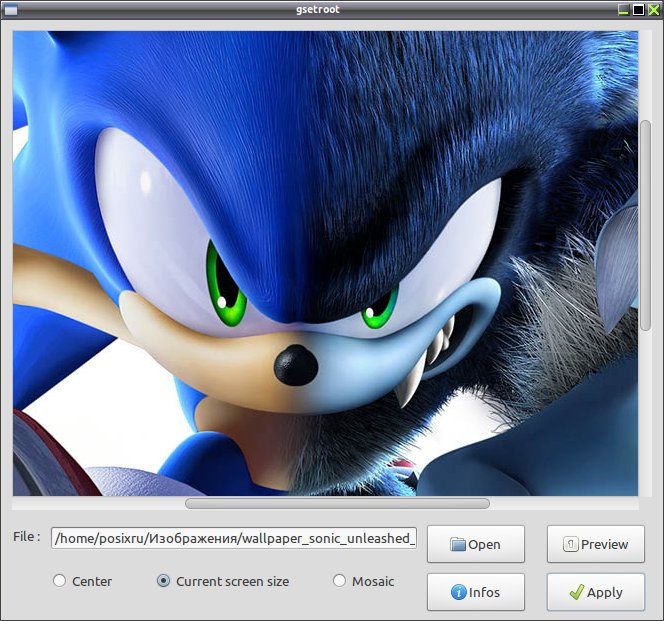Click the Sonic wallpaper preview image
Screen dimensions: 664x621
pyautogui.click(x=325, y=263)
